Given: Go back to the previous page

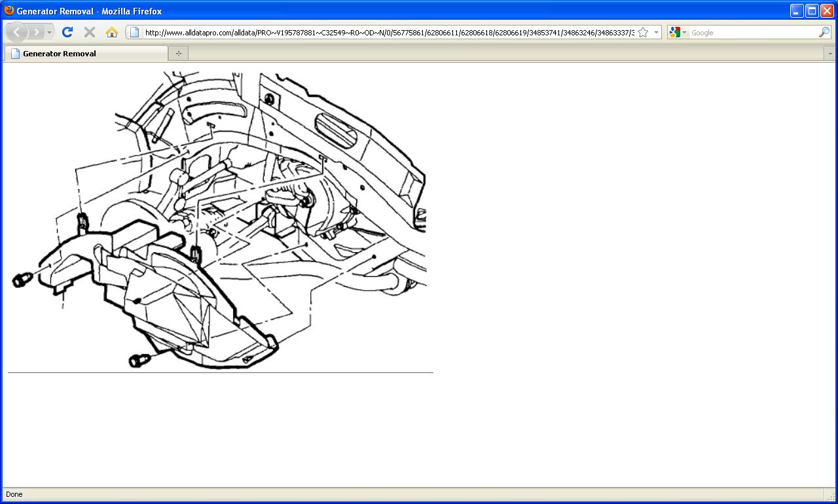Looking at the screenshot, I should point(16,32).
